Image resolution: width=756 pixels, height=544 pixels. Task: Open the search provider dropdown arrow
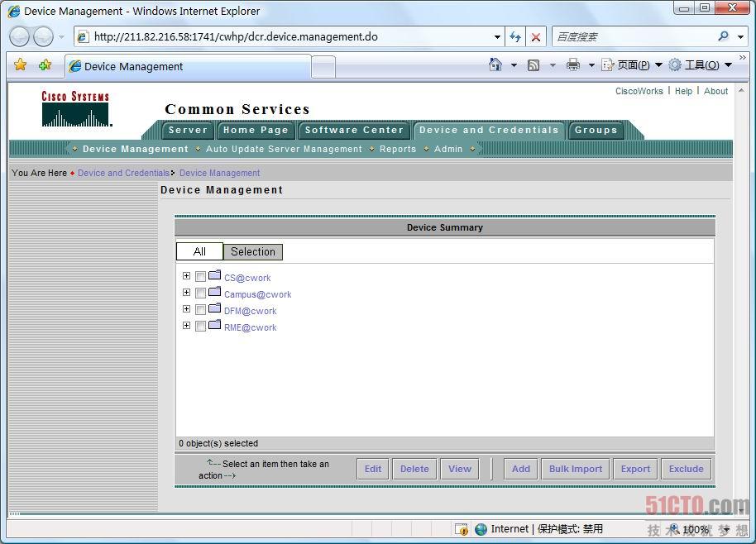point(740,36)
